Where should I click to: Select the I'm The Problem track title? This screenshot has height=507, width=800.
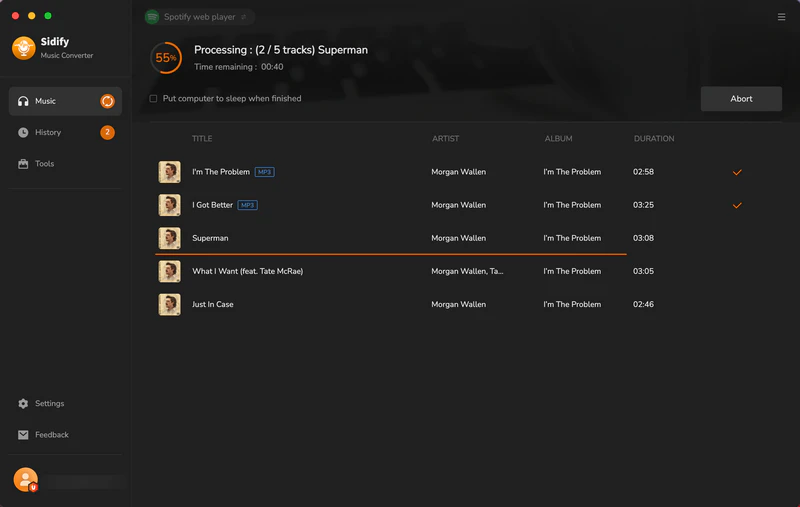click(x=221, y=172)
